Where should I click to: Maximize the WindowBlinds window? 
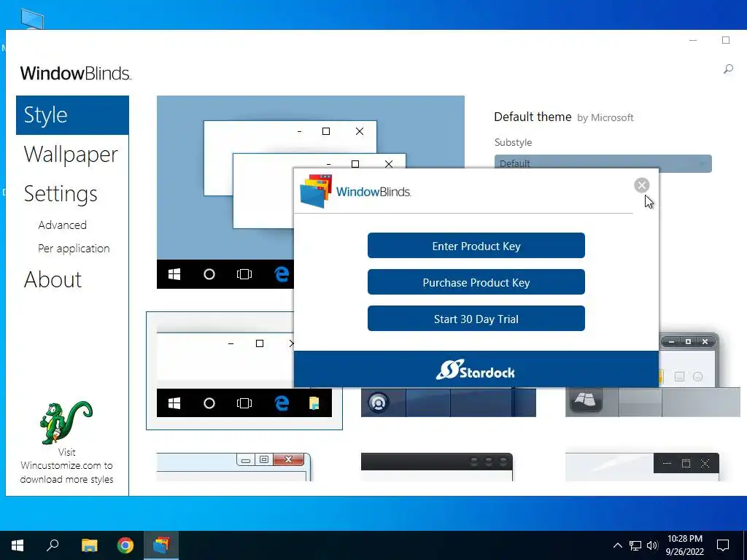726,40
